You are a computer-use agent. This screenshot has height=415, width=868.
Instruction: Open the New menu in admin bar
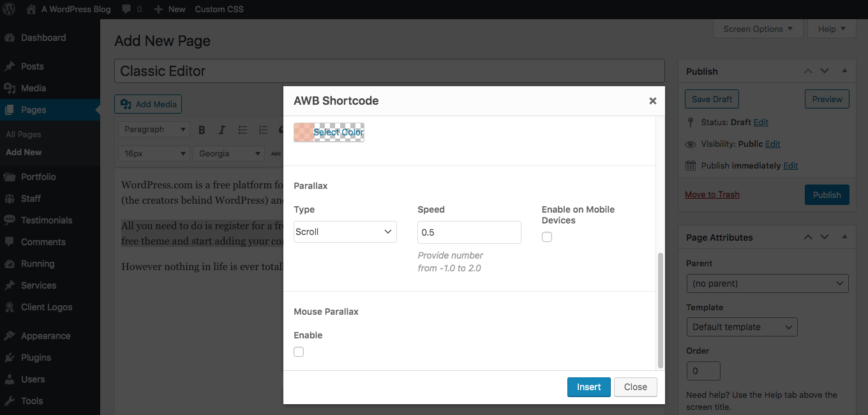coord(170,9)
